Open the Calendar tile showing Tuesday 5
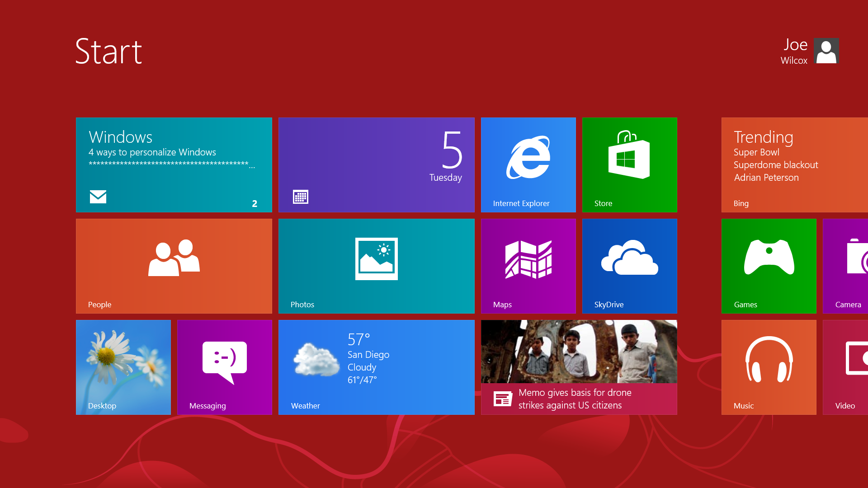This screenshot has height=488, width=868. [376, 165]
